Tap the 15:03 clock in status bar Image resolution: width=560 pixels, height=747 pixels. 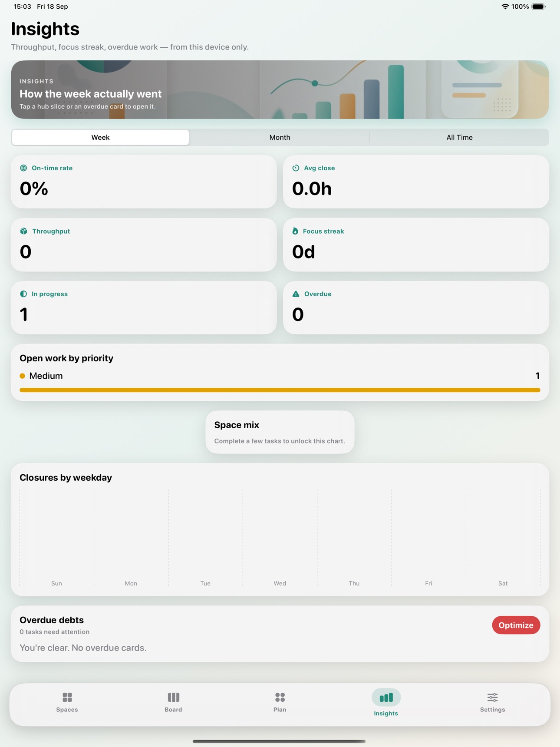(x=22, y=7)
